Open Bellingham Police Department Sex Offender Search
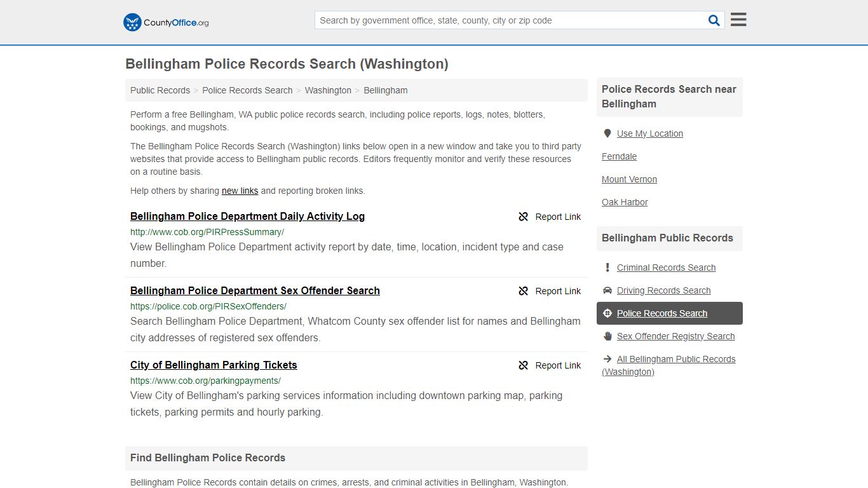The width and height of the screenshot is (868, 488). click(255, 290)
